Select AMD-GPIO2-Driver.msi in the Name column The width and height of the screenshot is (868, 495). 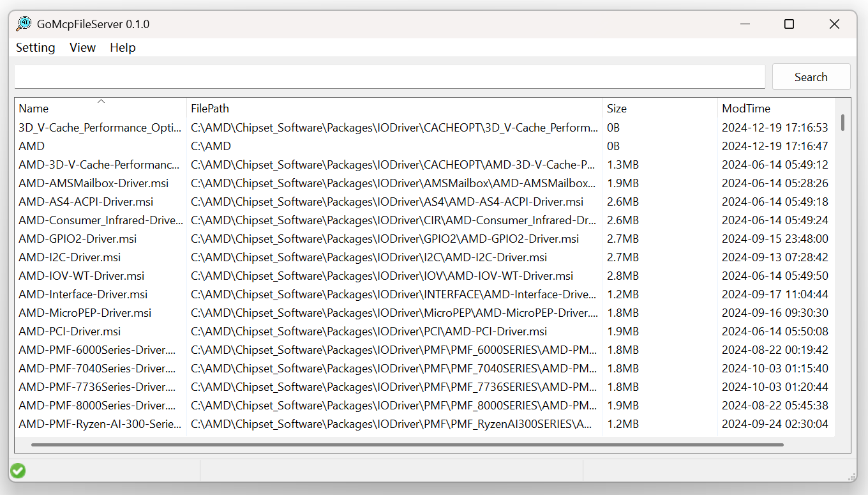(x=78, y=239)
